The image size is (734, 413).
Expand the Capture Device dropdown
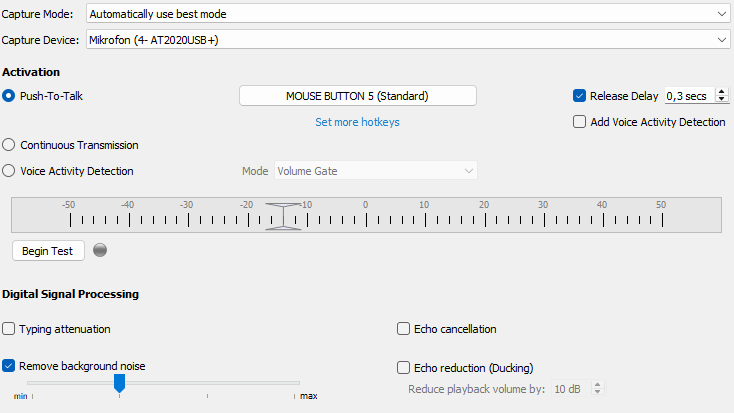[x=407, y=39]
